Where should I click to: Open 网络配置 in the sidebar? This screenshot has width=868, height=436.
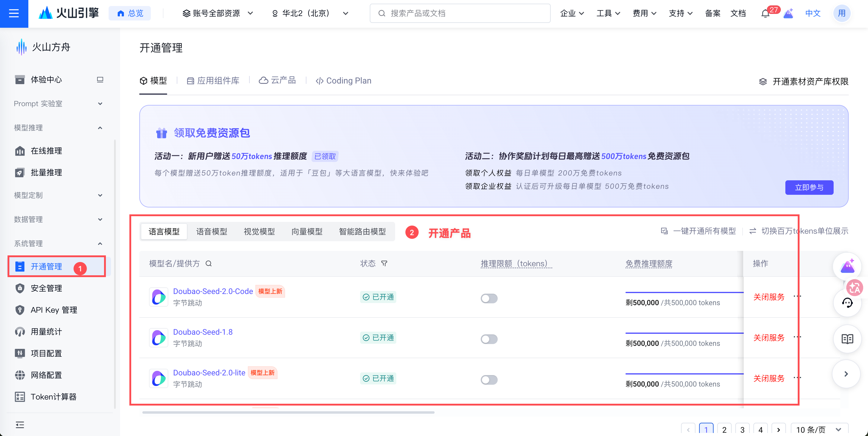point(46,375)
